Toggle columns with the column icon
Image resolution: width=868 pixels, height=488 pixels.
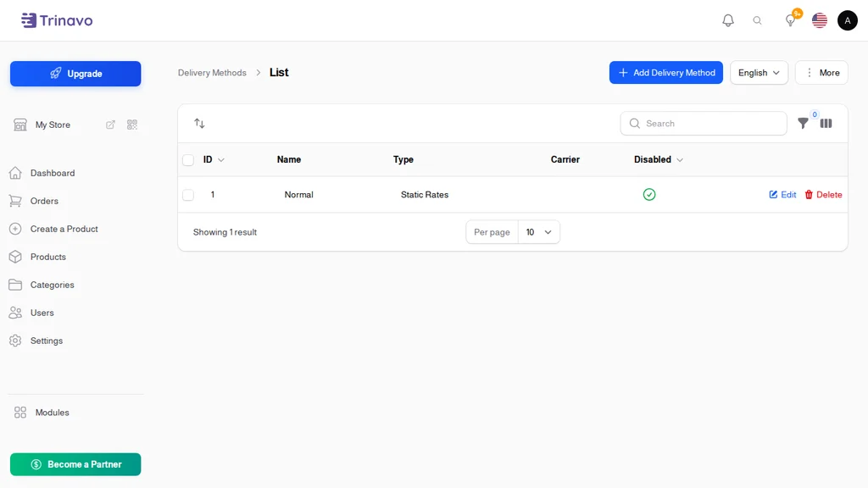pos(826,124)
